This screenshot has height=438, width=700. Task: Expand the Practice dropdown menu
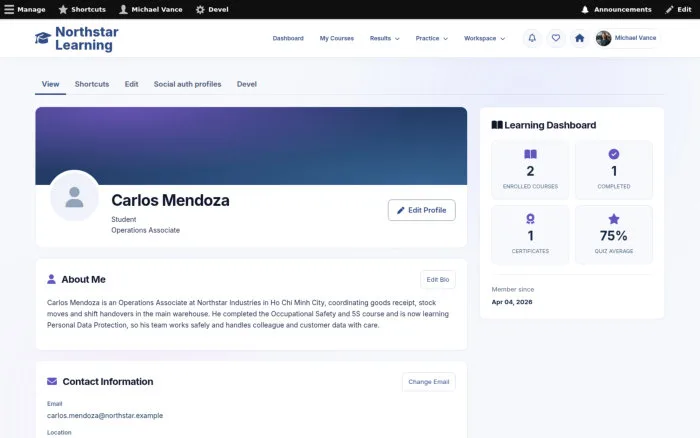[x=431, y=38]
